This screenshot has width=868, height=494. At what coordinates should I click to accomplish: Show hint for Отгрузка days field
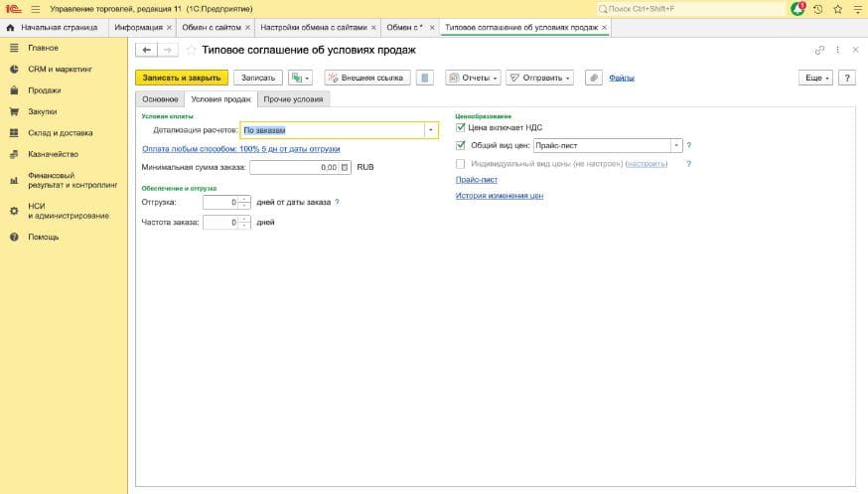(337, 202)
